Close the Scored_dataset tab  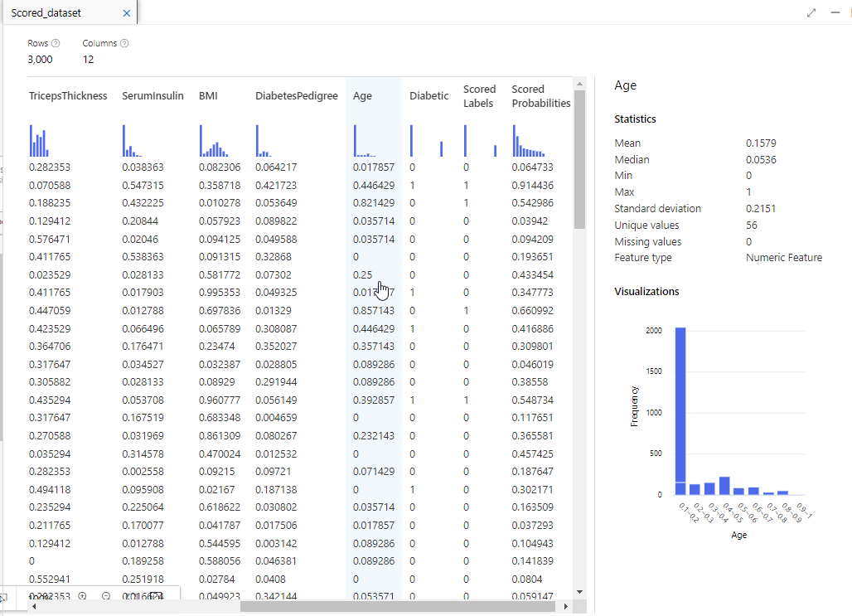pyautogui.click(x=126, y=13)
